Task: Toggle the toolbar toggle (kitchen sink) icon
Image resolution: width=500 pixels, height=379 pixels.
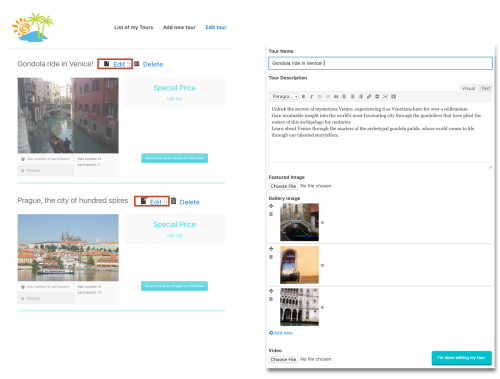Action: [394, 96]
